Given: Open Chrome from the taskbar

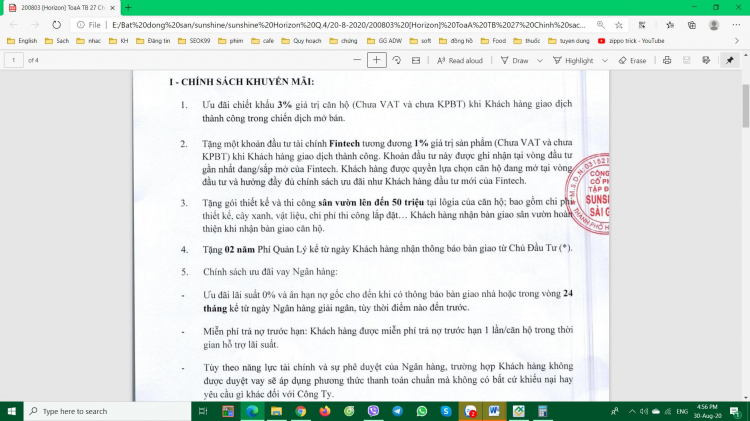Looking at the screenshot, I should coord(300,411).
